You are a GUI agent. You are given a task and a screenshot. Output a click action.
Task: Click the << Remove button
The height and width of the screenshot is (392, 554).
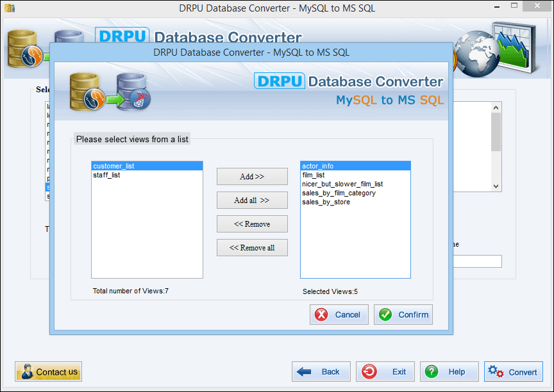(252, 224)
